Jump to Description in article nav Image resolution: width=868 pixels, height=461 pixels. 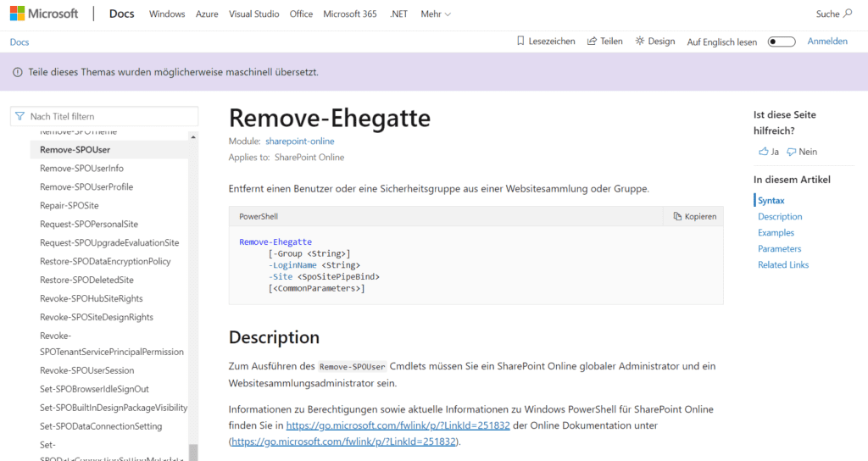[780, 216]
